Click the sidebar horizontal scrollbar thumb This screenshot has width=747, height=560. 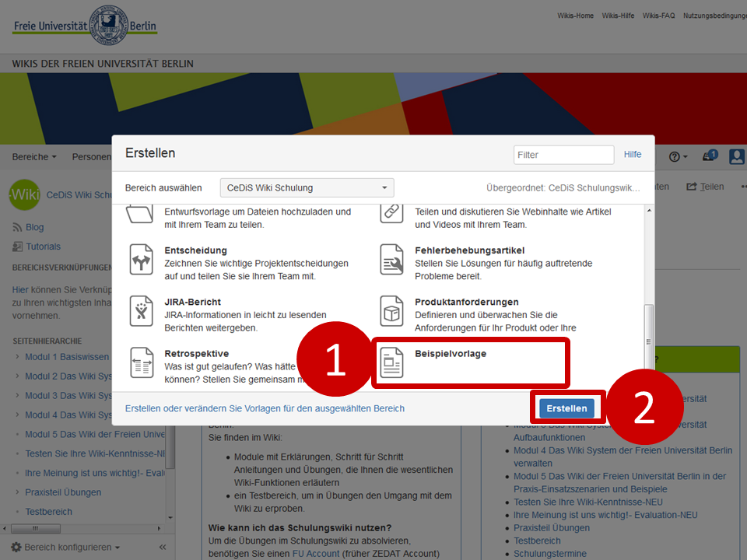pyautogui.click(x=35, y=529)
